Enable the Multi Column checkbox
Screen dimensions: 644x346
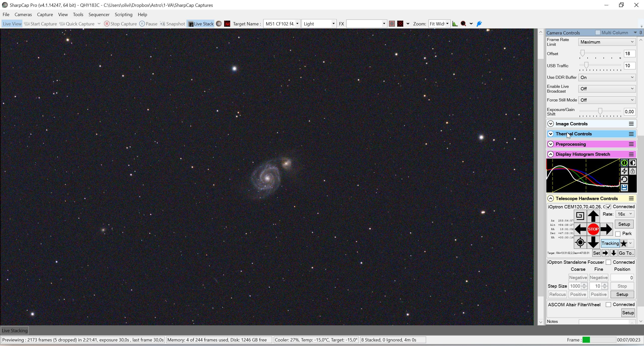click(598, 33)
